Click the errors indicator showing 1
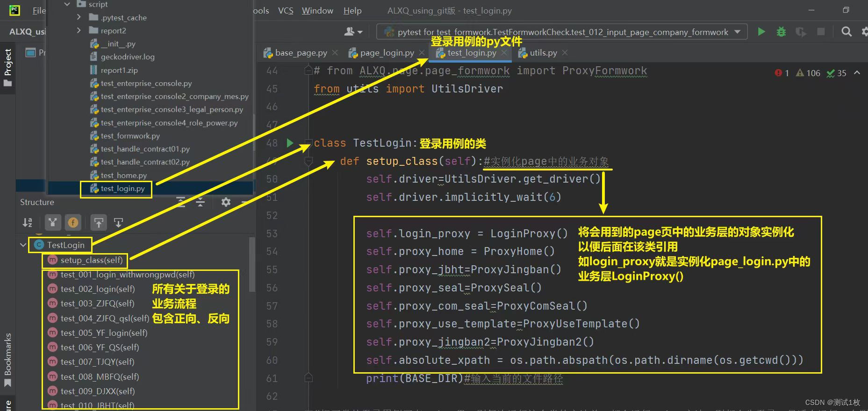Image resolution: width=868 pixels, height=411 pixels. [x=782, y=73]
